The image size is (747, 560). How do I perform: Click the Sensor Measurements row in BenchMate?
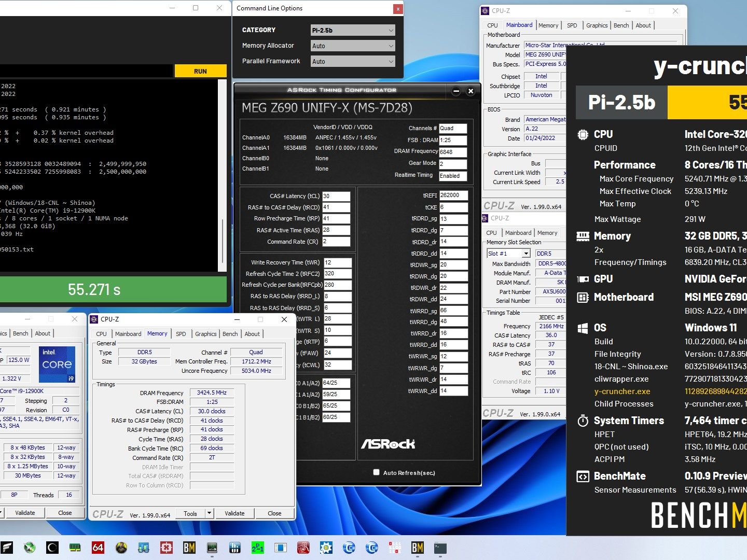pos(670,490)
